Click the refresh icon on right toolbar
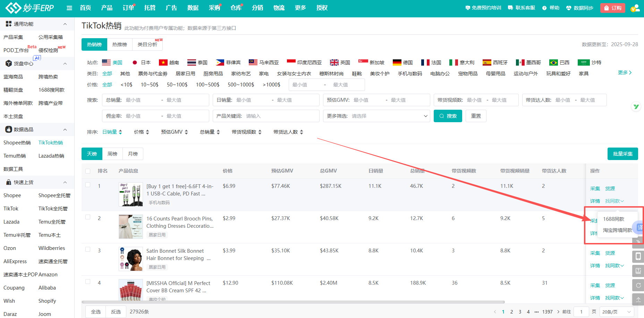The image size is (644, 318). point(638,285)
